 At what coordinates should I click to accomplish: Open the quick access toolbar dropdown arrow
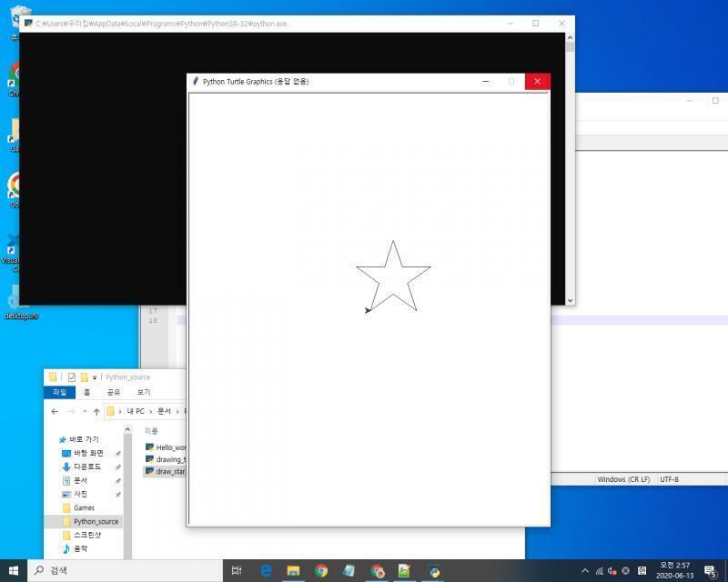tap(95, 377)
